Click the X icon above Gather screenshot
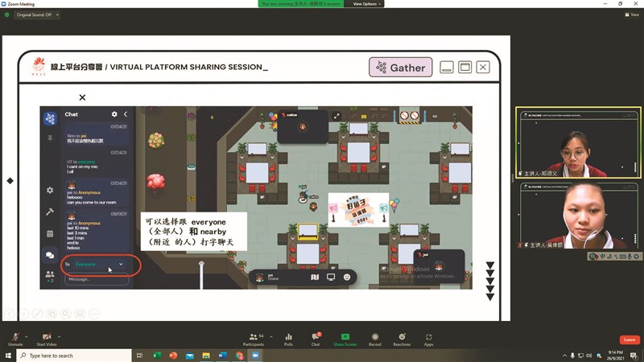This screenshot has width=644, height=362. pyautogui.click(x=83, y=97)
